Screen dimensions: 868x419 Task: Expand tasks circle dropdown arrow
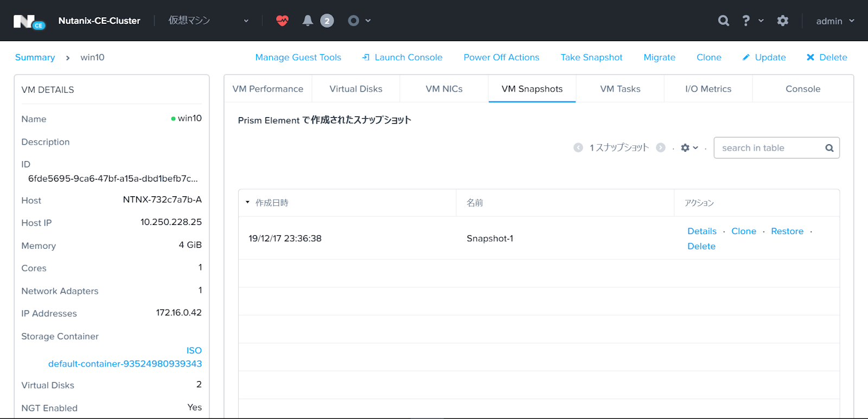coord(368,21)
